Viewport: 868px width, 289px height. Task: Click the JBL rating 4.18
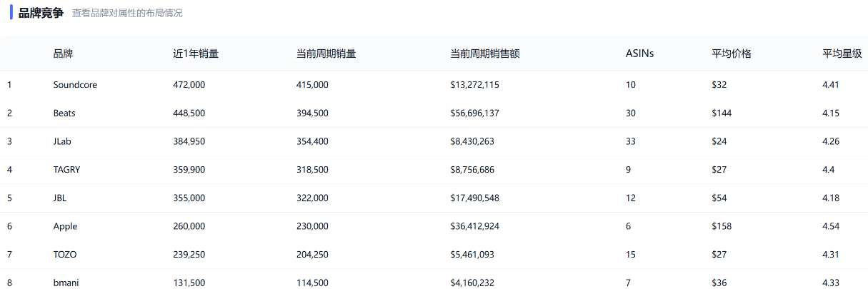coord(831,198)
